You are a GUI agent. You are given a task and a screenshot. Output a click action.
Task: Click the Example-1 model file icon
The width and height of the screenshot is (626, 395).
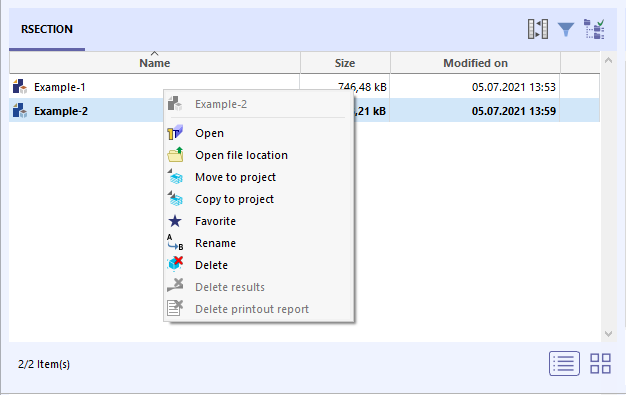pos(20,87)
